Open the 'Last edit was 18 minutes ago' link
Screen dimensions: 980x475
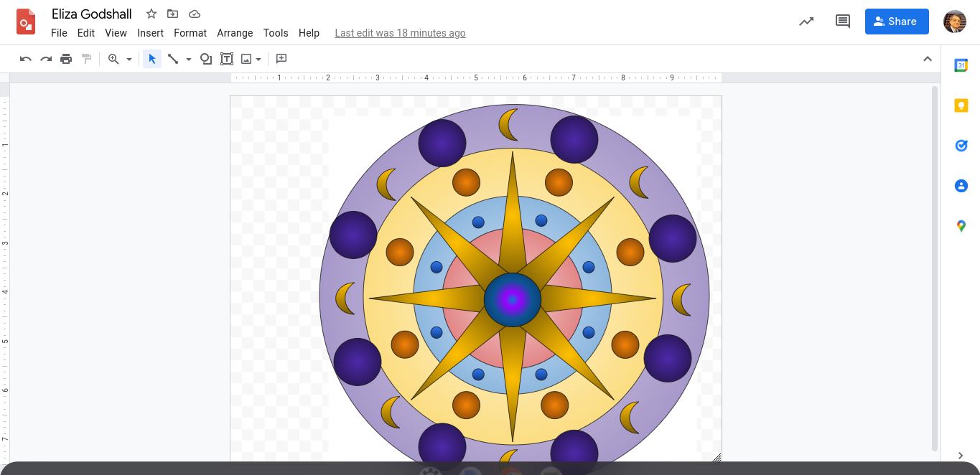pyautogui.click(x=400, y=33)
